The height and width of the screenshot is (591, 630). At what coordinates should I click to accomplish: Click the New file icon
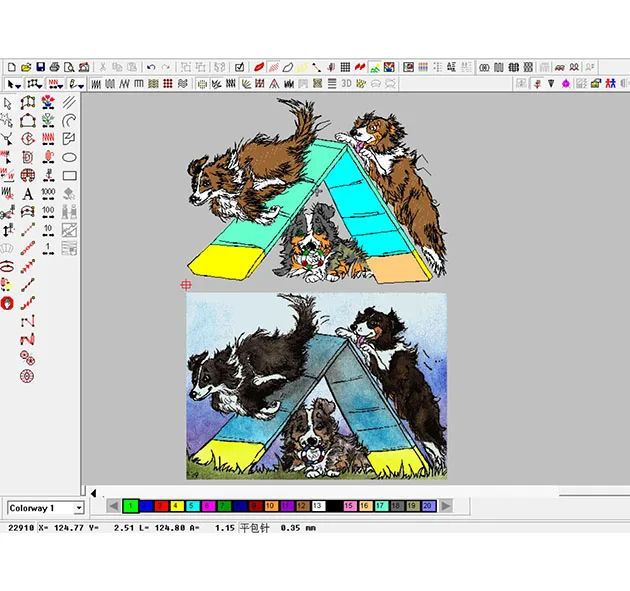13,67
